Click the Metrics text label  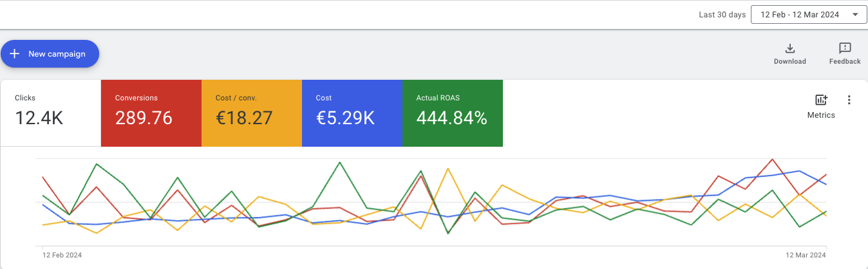click(821, 115)
